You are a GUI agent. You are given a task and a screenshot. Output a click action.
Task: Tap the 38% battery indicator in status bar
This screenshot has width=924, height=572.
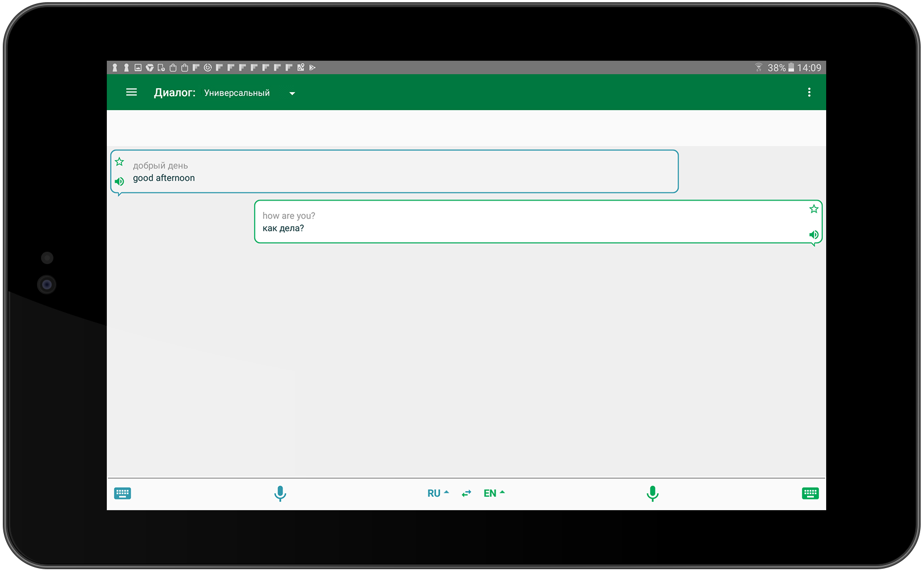coord(781,67)
